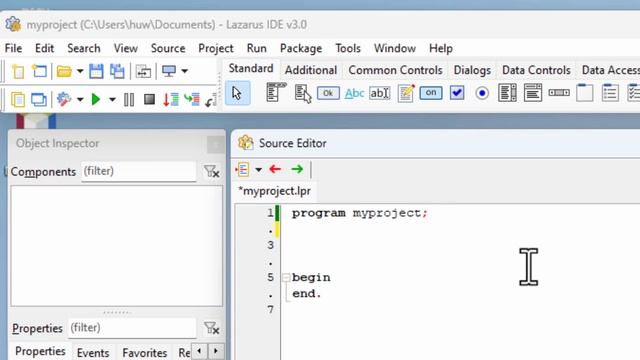Click the View Units icon
Screen dimensions: 640x360
(18, 99)
